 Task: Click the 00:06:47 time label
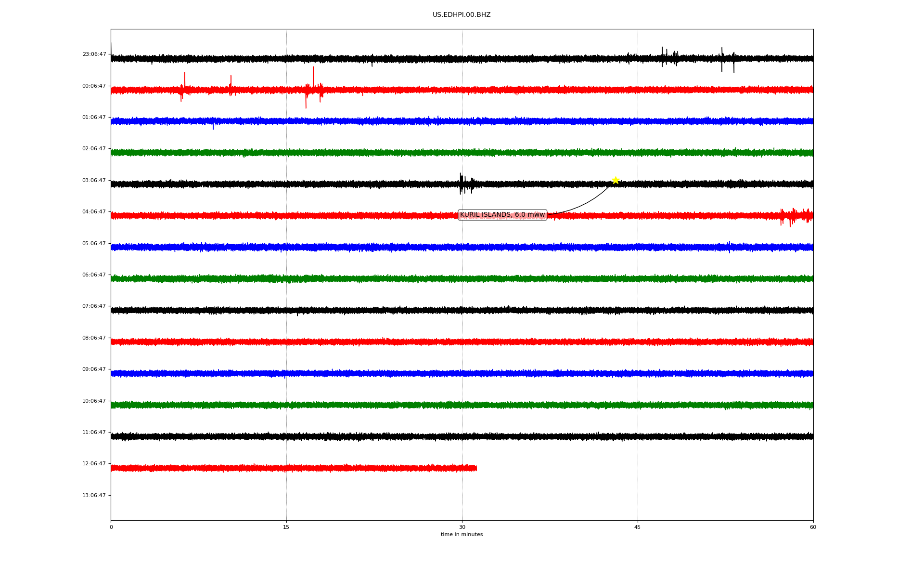click(94, 86)
